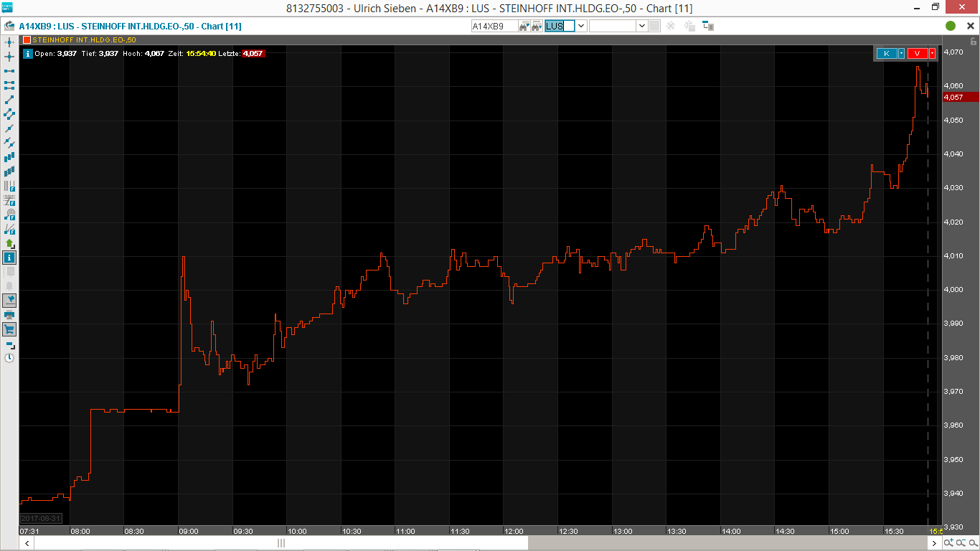The width and height of the screenshot is (980, 551).
Task: Click the green connection status indicator
Action: [x=951, y=26]
